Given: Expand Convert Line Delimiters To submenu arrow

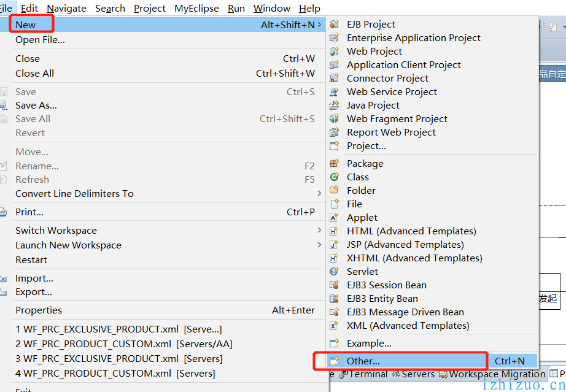Looking at the screenshot, I should pyautogui.click(x=319, y=194).
